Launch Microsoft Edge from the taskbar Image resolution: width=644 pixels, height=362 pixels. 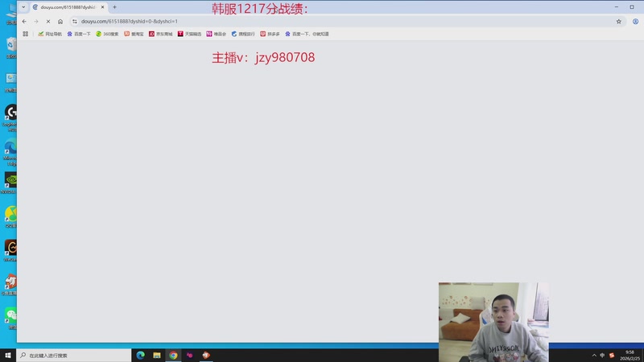140,355
